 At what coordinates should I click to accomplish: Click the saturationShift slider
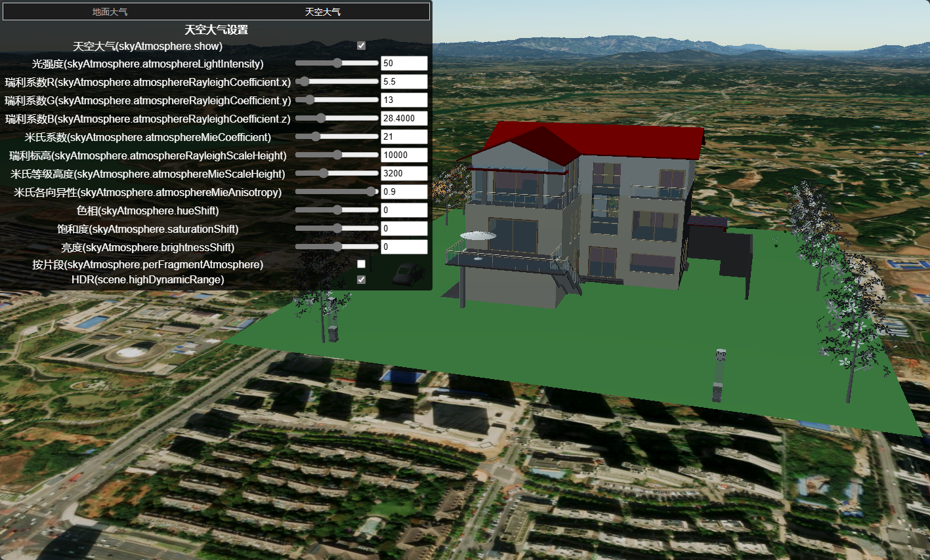pyautogui.click(x=337, y=228)
